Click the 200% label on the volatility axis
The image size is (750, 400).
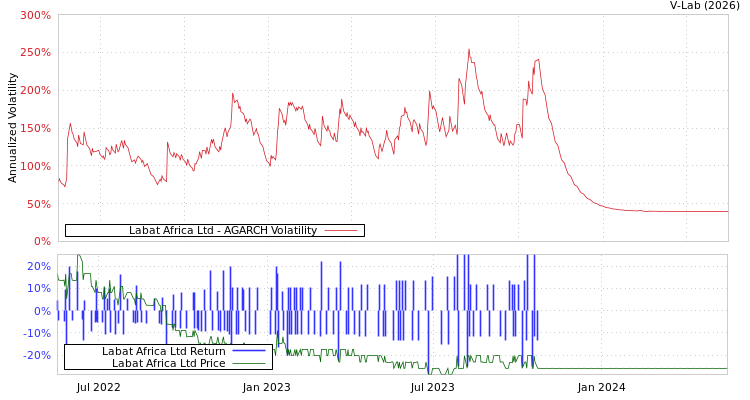pyautogui.click(x=35, y=91)
